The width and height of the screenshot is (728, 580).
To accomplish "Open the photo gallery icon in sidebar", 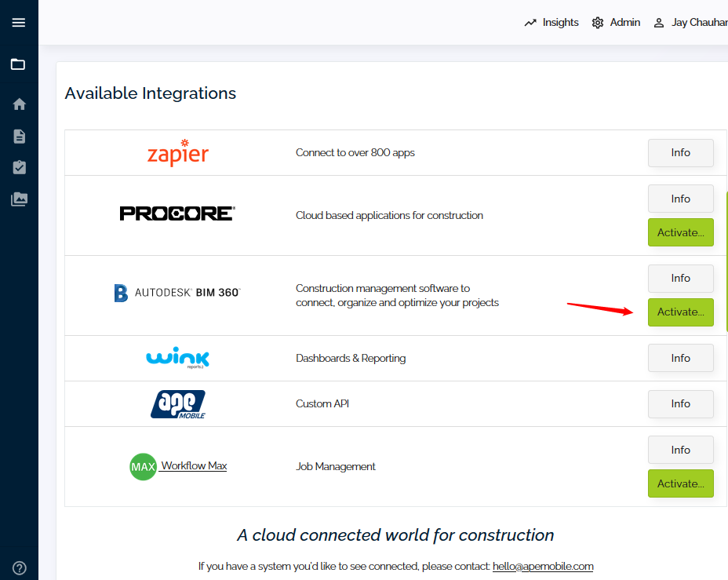I will coord(19,199).
